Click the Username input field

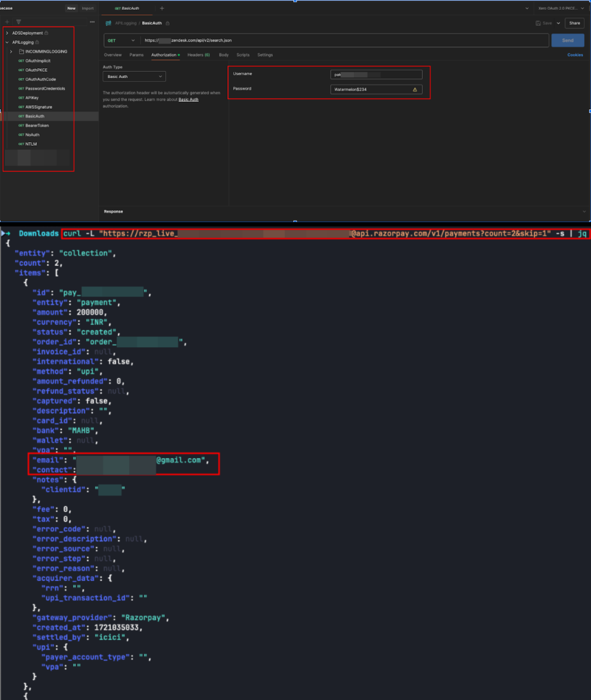[376, 75]
